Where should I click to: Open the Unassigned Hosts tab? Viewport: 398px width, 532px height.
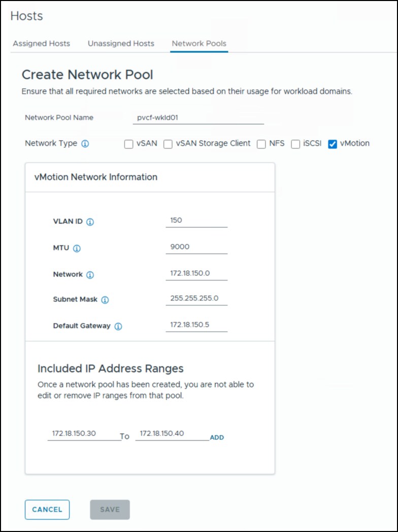click(x=121, y=44)
